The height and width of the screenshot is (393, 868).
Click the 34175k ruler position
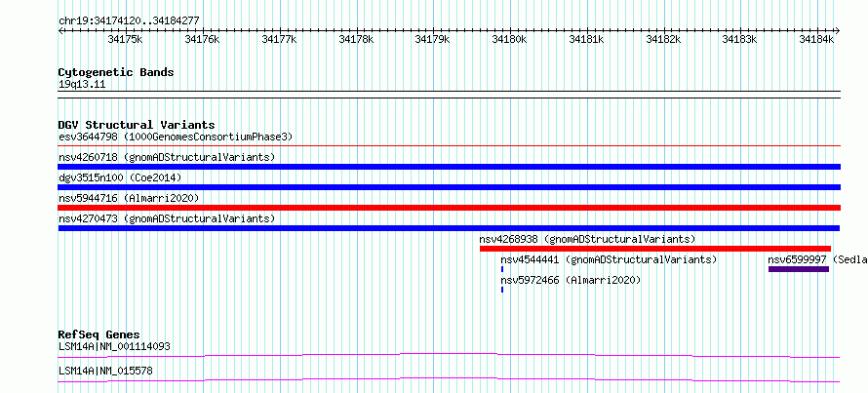pos(126,39)
